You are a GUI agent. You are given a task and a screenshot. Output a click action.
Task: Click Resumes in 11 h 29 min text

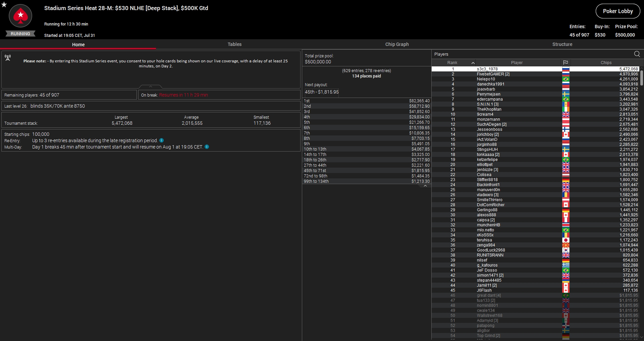point(183,95)
